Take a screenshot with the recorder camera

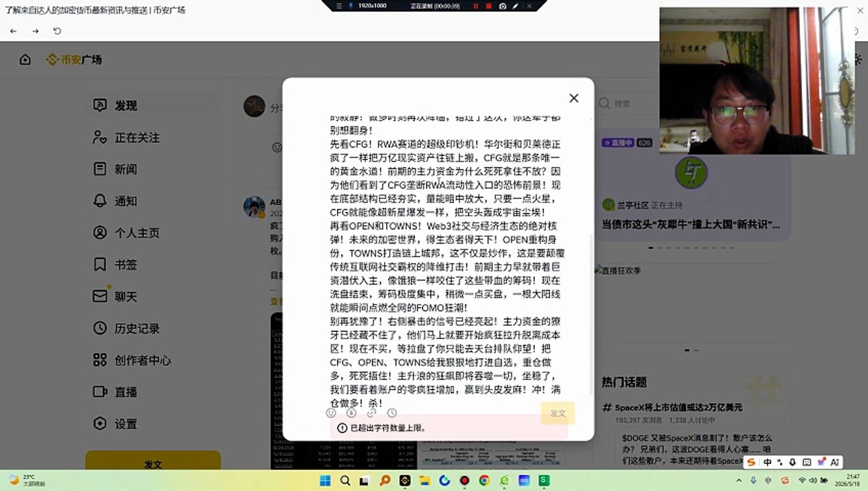click(x=503, y=5)
